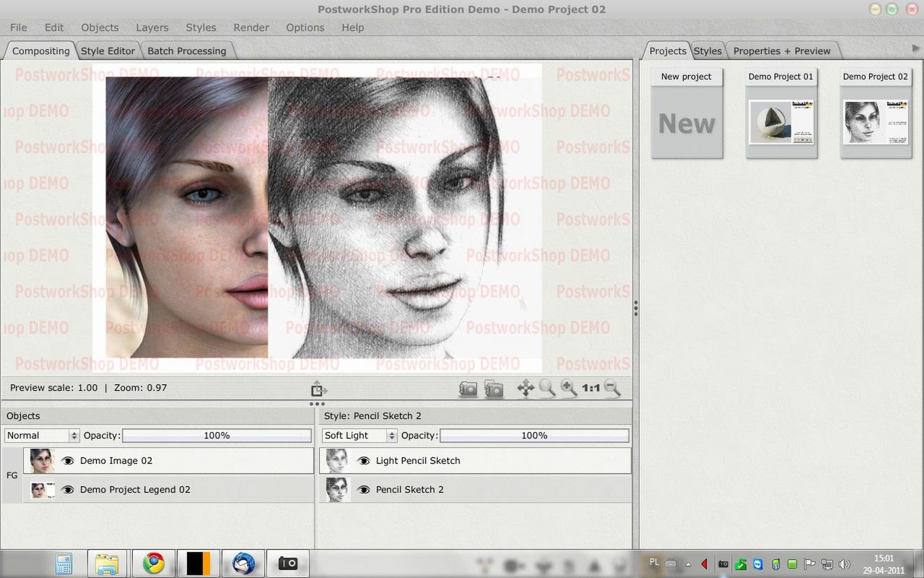Click the mobile phone tray icon
Screen dimensions: 924x578
776,564
